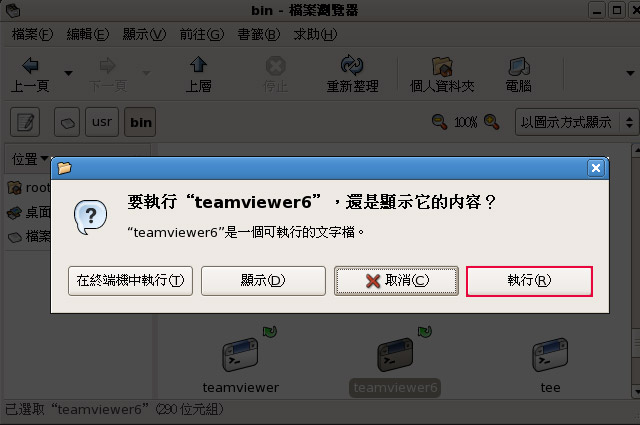Screen dimensions: 640x425
Task: Open Computer (電腦) toolbar icon
Action: pos(519,66)
